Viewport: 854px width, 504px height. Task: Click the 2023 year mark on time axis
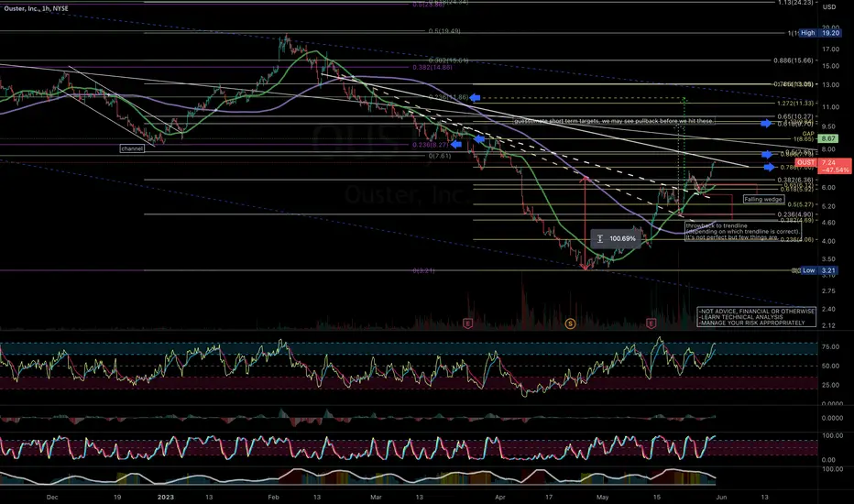166,497
